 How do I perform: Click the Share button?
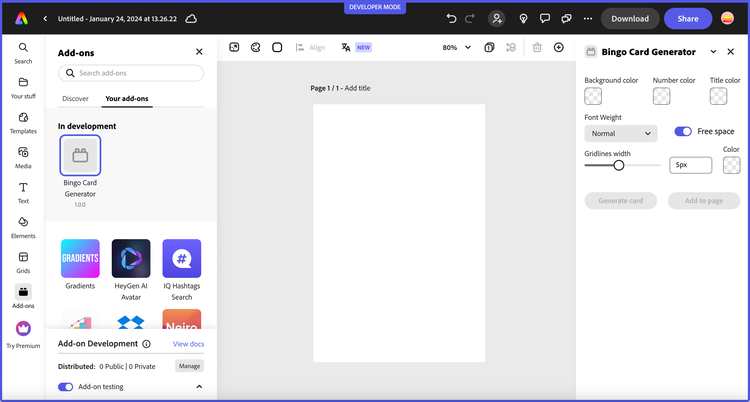point(688,19)
